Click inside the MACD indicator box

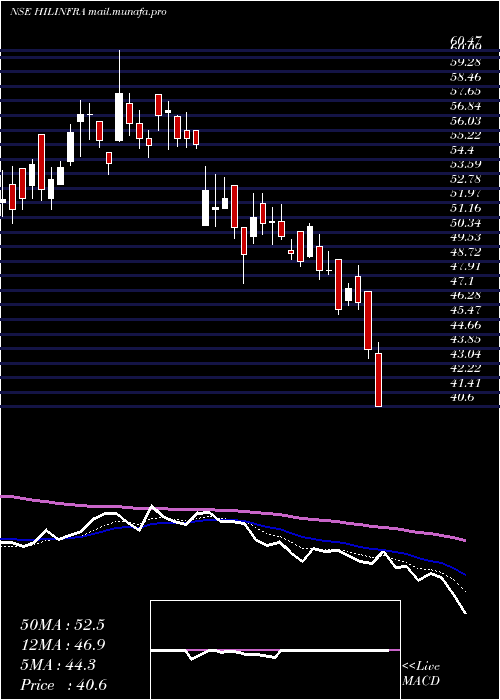[275, 650]
